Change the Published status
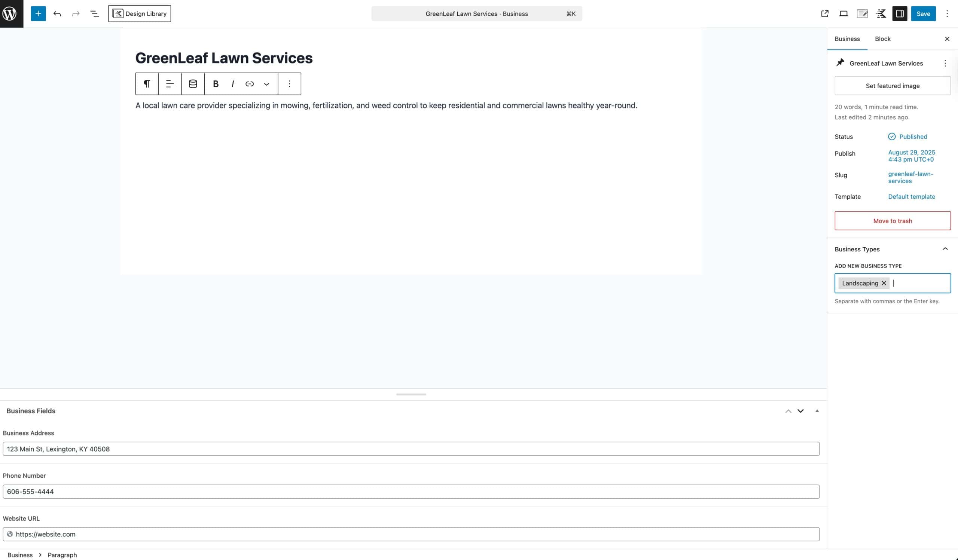Screen dimensions: 958x560 907,137
